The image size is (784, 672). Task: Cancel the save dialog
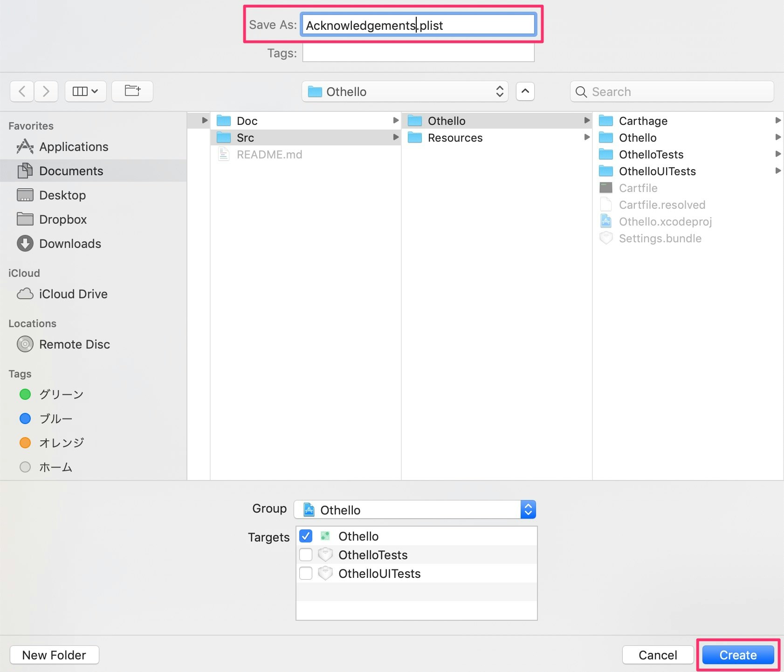(657, 655)
